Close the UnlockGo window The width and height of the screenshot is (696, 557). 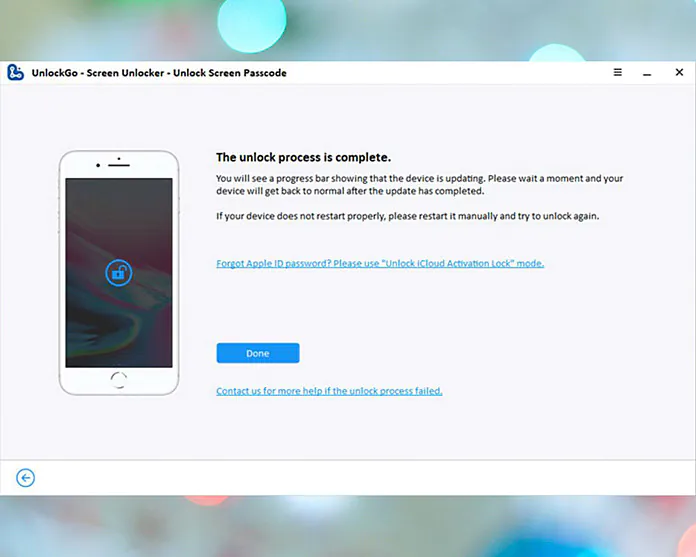point(679,72)
